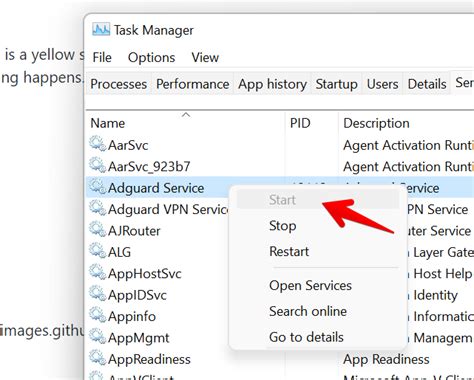Choose Stop in the context menu
474x380 pixels.
coord(318,226)
